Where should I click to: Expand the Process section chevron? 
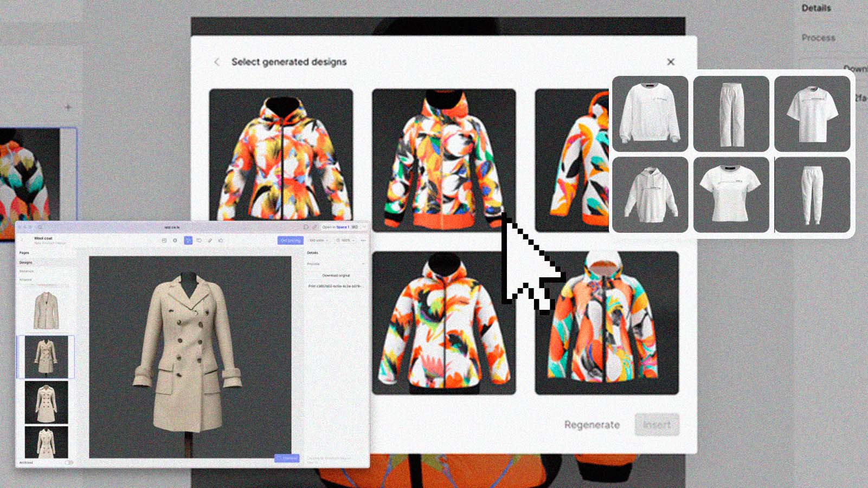click(x=363, y=264)
